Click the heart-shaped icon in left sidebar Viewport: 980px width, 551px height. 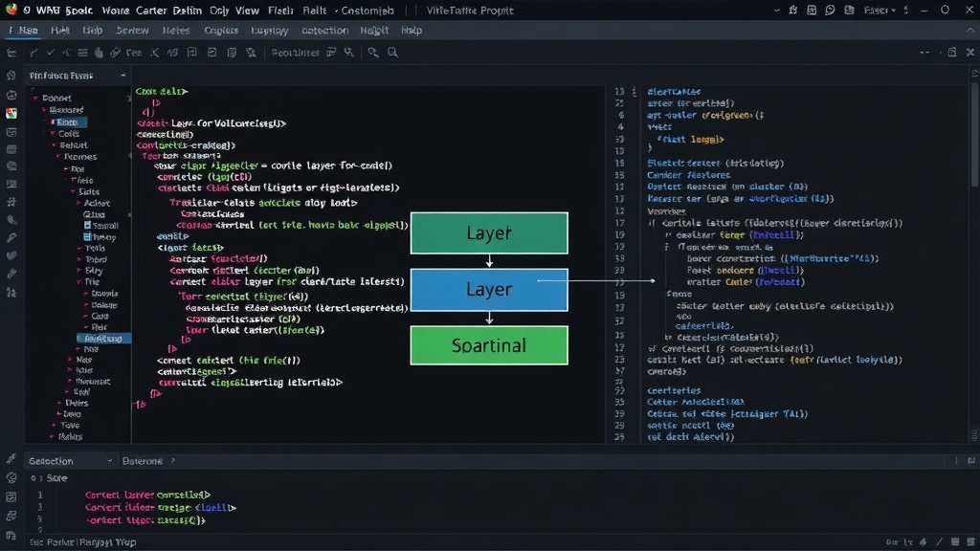[x=11, y=255]
